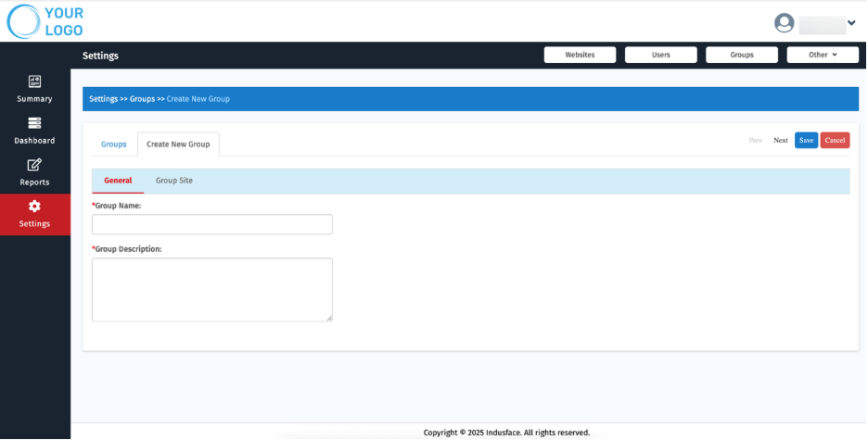Click the YOUR LOGO image
This screenshot has height=440, width=868.
[45, 21]
